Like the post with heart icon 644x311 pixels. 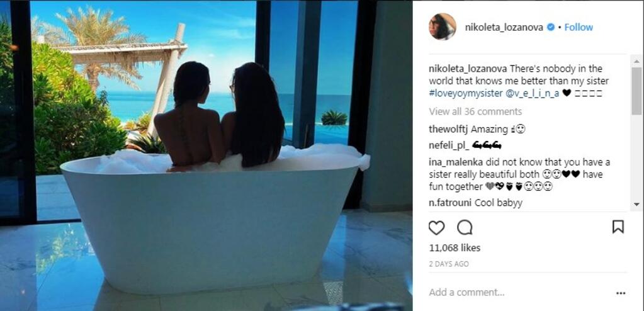(x=436, y=227)
